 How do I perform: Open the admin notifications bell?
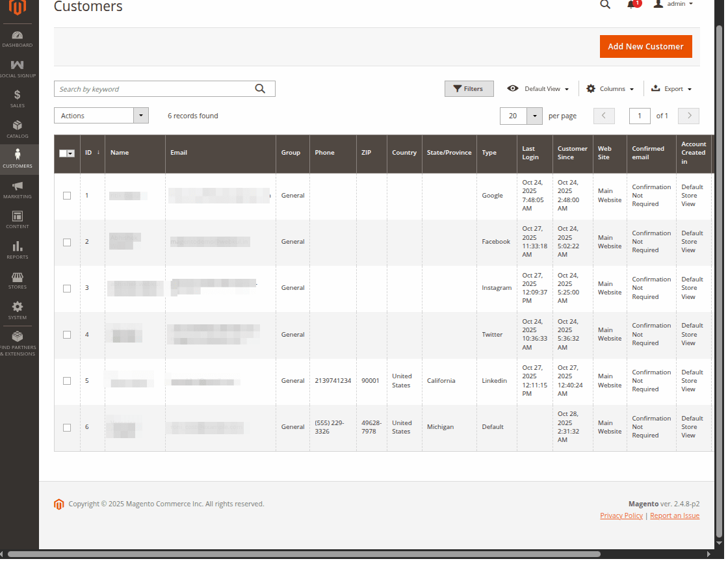630,5
